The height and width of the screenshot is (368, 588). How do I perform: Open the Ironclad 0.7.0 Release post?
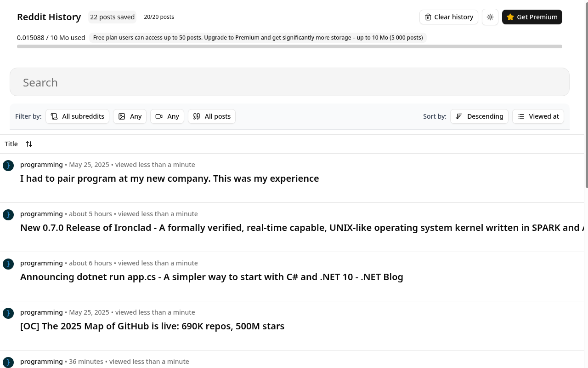point(302,228)
